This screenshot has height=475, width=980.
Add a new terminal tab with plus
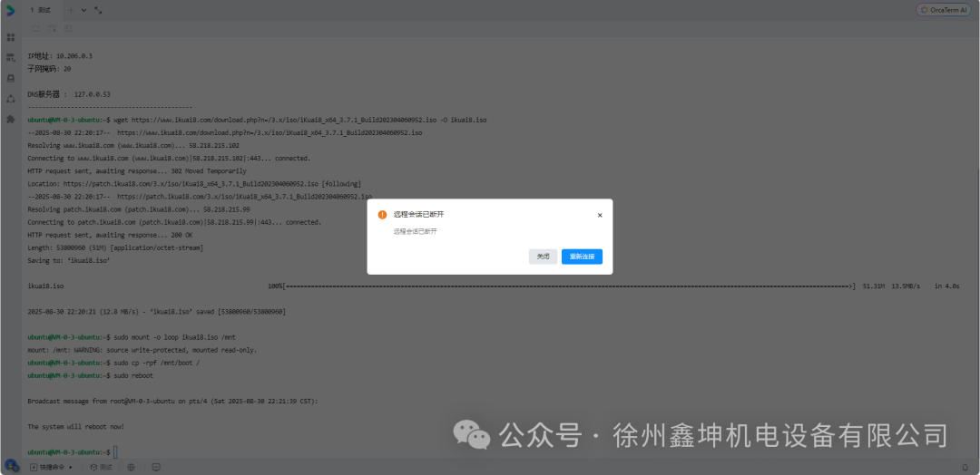71,10
